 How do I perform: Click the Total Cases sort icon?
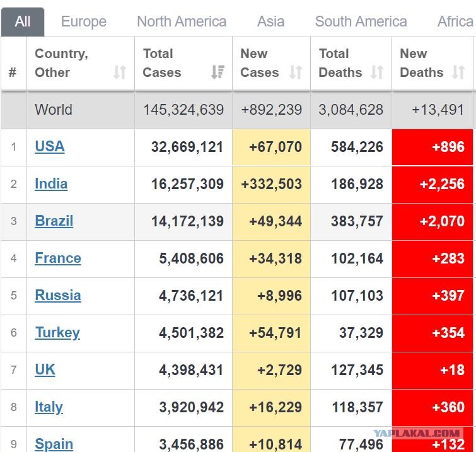coord(218,72)
